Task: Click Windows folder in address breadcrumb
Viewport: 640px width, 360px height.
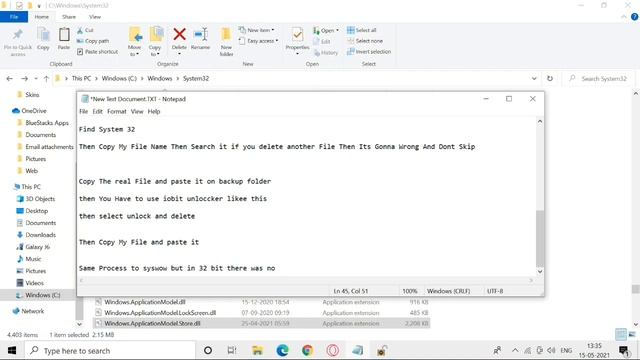Action: (160, 78)
